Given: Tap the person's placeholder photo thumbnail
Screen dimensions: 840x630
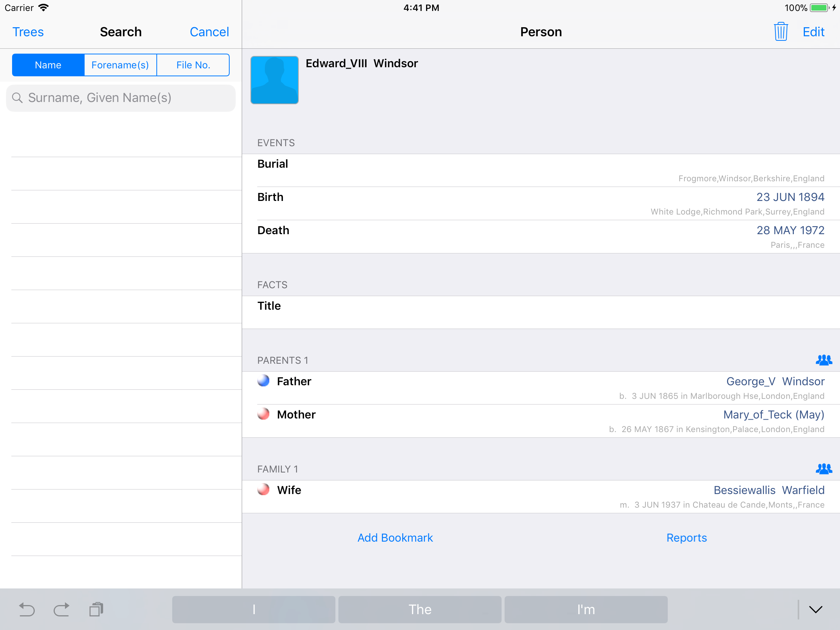Looking at the screenshot, I should tap(274, 80).
